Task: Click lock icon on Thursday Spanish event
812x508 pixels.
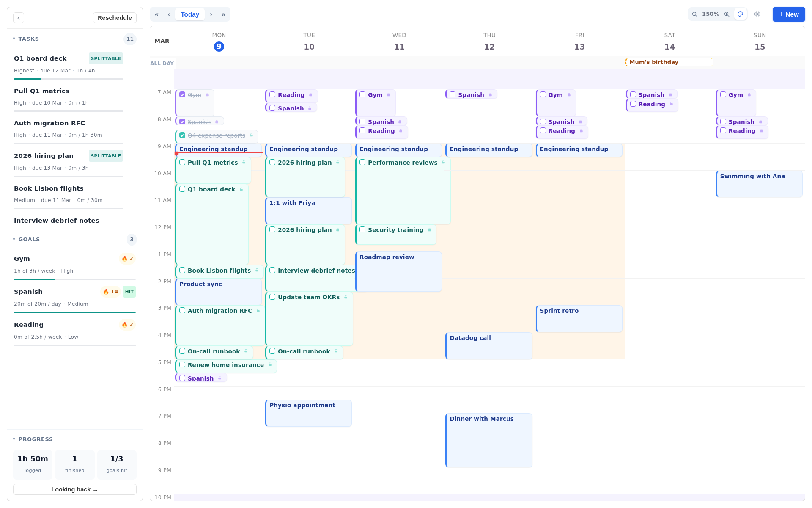Action: tap(490, 95)
